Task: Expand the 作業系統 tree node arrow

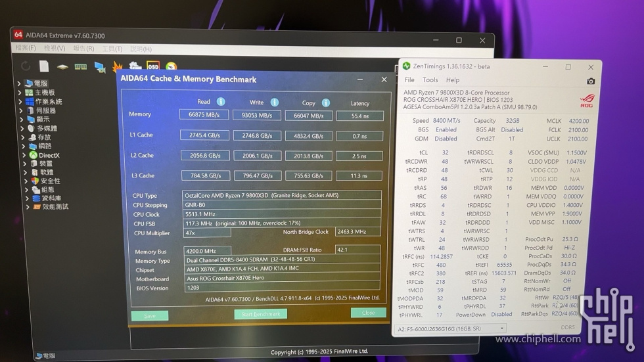Action: (x=20, y=101)
